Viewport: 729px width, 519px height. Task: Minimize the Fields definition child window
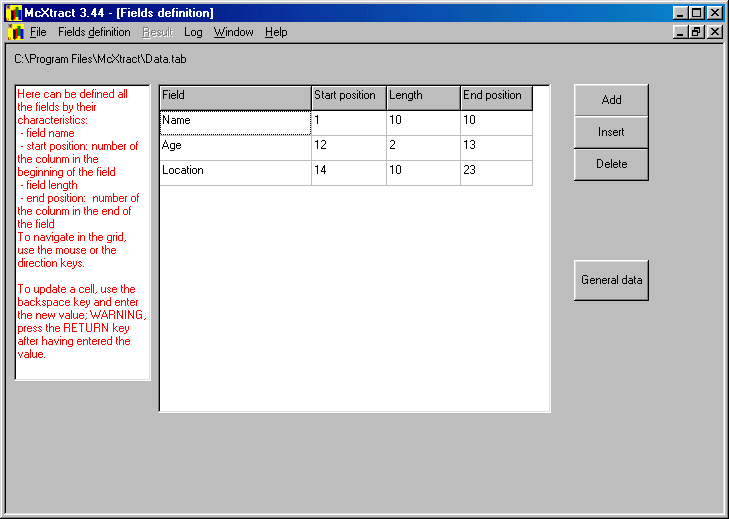pyautogui.click(x=681, y=32)
